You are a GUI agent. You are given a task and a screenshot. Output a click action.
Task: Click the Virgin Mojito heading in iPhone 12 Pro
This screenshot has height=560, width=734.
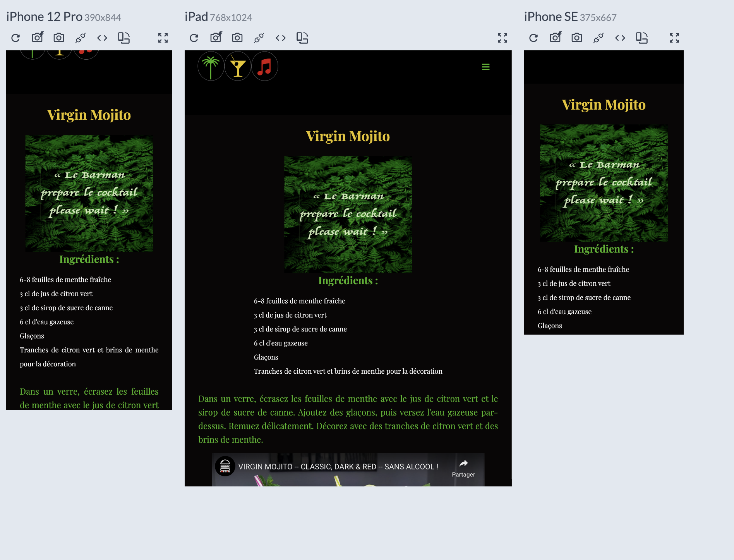click(89, 115)
